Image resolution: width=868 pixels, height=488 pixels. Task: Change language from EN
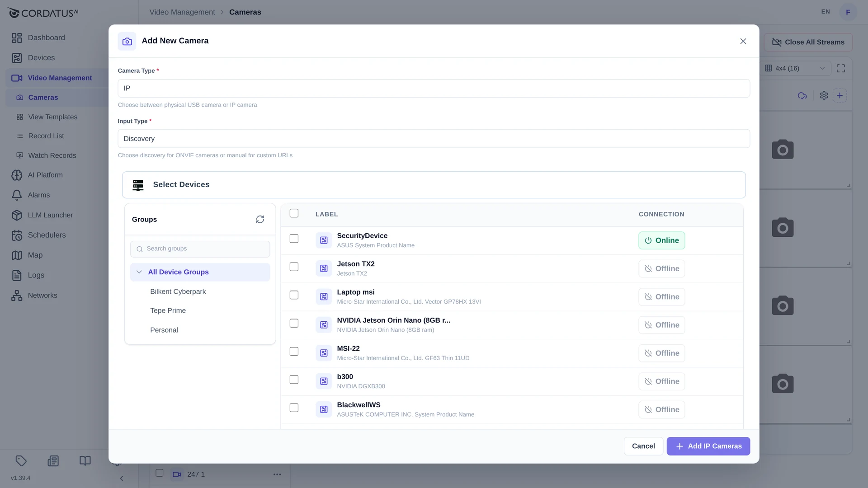click(x=826, y=12)
